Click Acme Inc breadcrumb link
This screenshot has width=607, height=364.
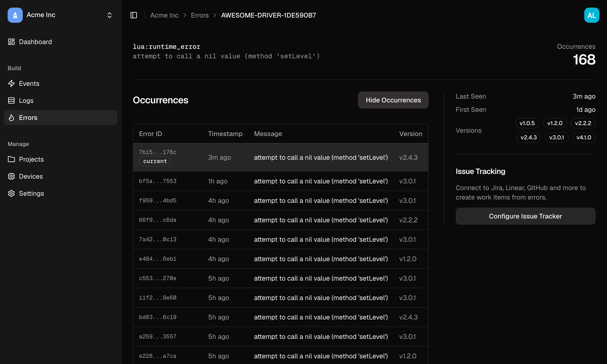coord(164,15)
